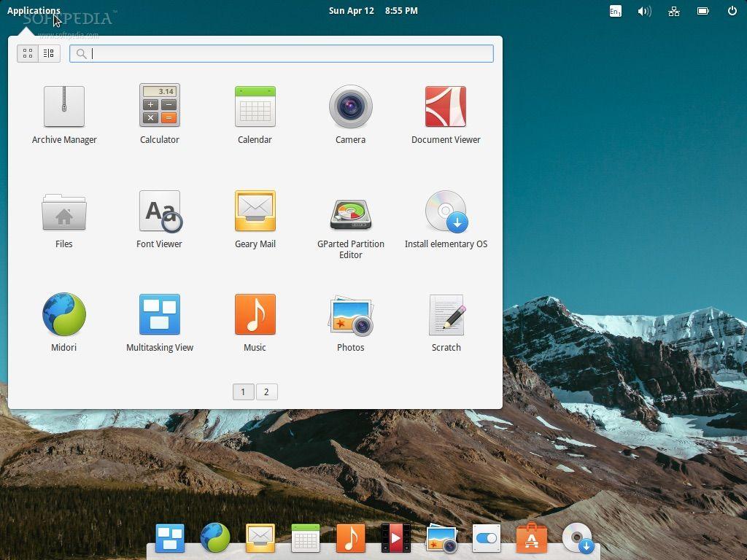Open Document Viewer
Viewport: 747px width, 560px height.
pos(446,106)
